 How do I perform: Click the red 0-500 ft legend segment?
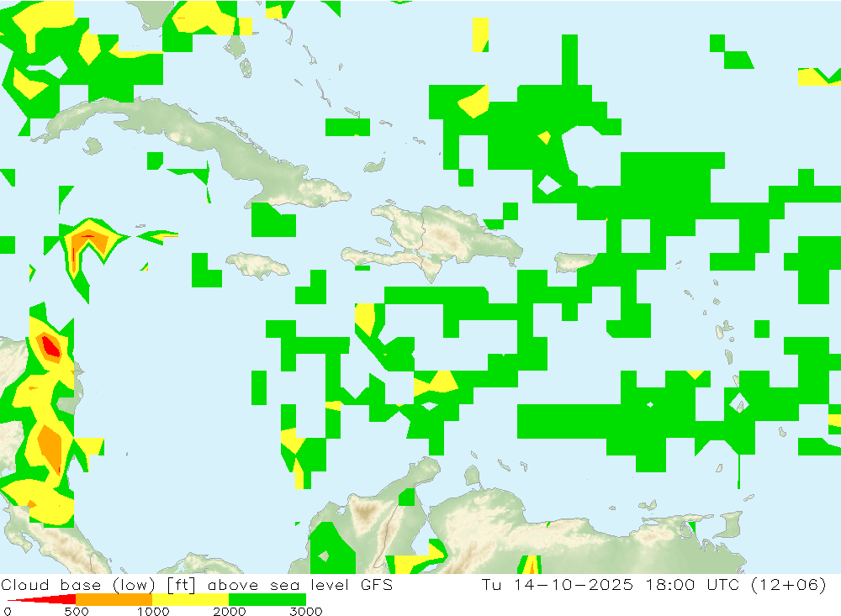(41, 599)
